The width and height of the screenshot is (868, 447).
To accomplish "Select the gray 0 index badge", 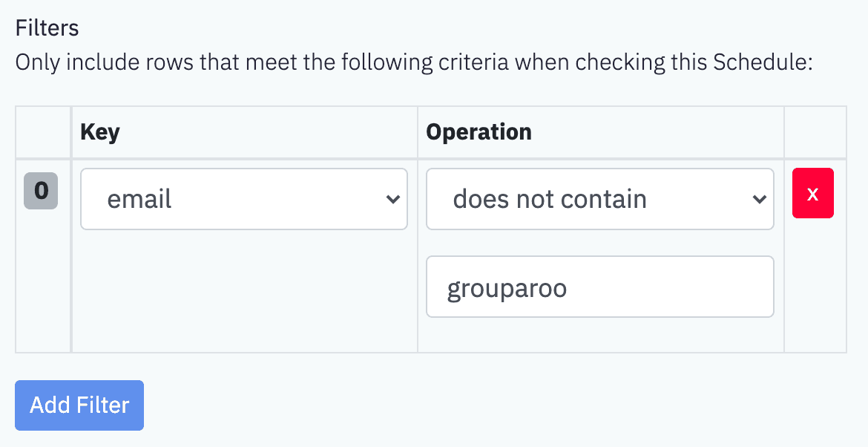I will (x=41, y=191).
